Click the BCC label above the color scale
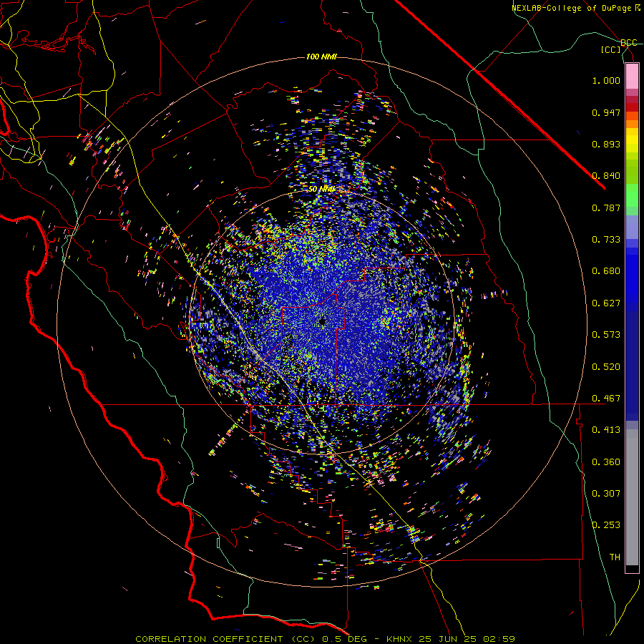The height and width of the screenshot is (644, 644). click(x=628, y=43)
